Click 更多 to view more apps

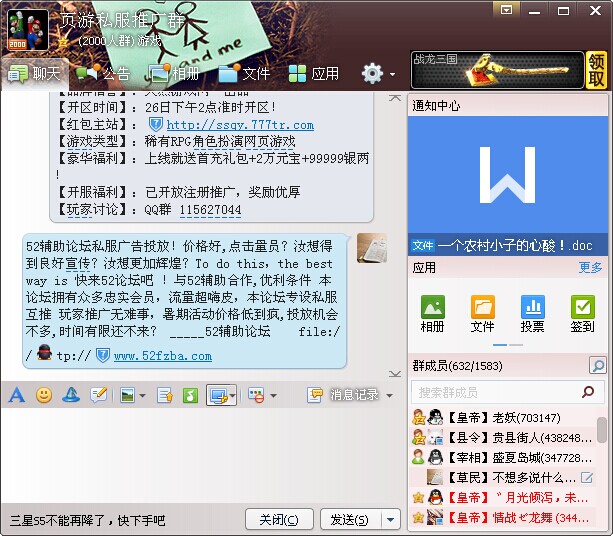tap(590, 268)
